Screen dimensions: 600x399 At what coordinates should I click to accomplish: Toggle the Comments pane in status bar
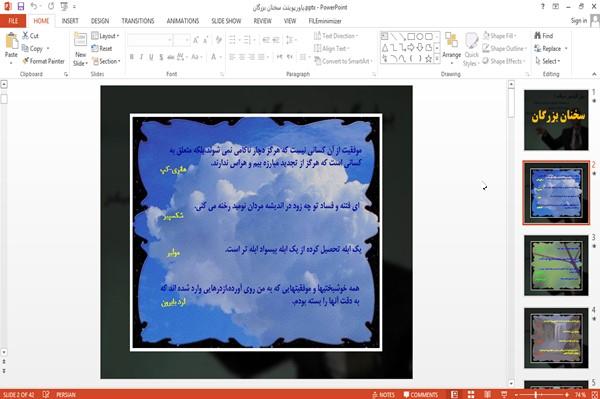click(421, 395)
